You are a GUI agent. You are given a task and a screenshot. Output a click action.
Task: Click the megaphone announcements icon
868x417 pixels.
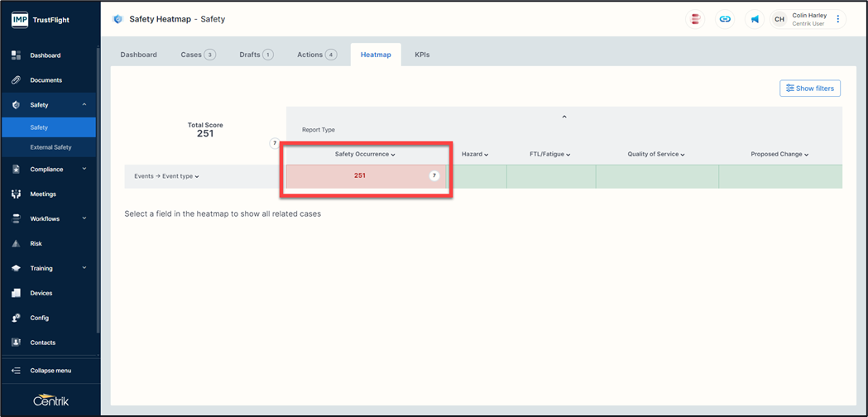point(755,19)
